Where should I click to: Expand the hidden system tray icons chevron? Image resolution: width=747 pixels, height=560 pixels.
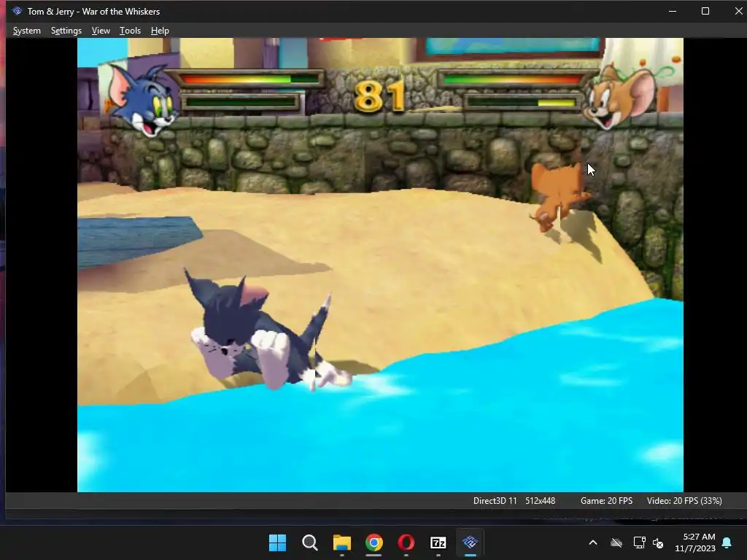point(592,542)
